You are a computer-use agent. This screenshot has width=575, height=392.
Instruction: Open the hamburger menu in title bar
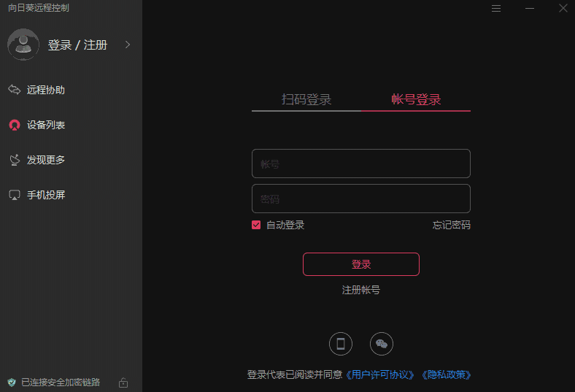click(496, 8)
